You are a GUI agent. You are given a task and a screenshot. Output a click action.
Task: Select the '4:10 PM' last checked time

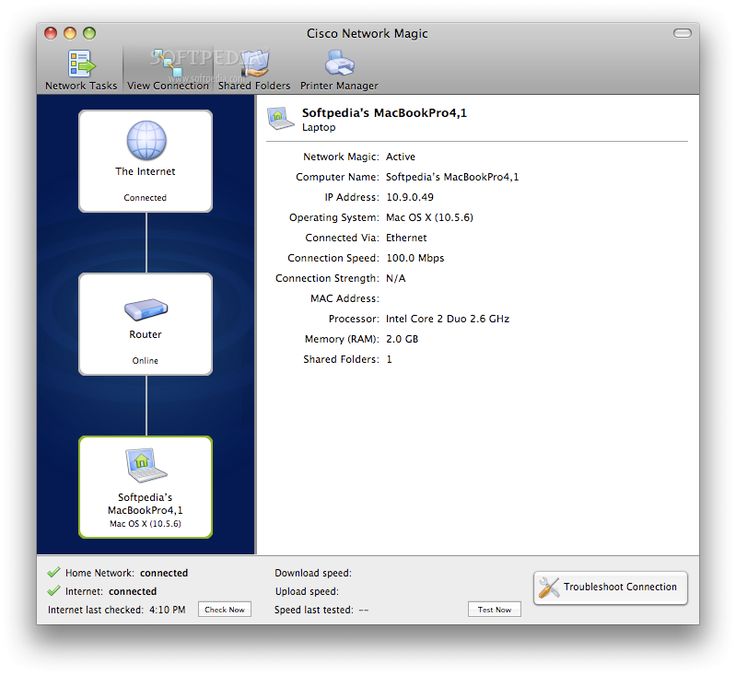tap(167, 610)
